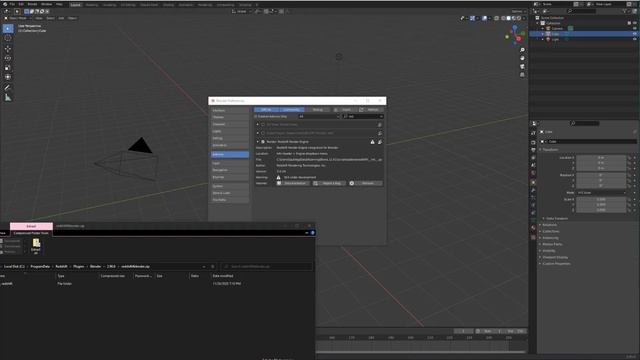Open the Extract tab in File Explorer
640x360 pixels.
tap(31, 226)
